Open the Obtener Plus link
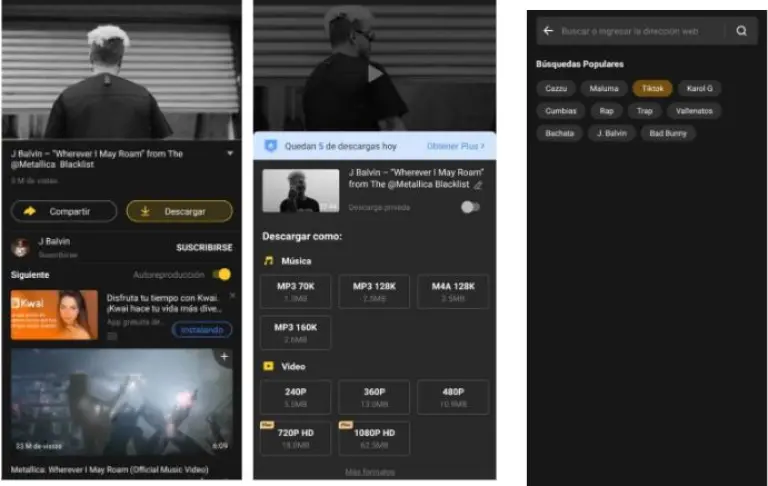This screenshot has height=486, width=768. (455, 146)
